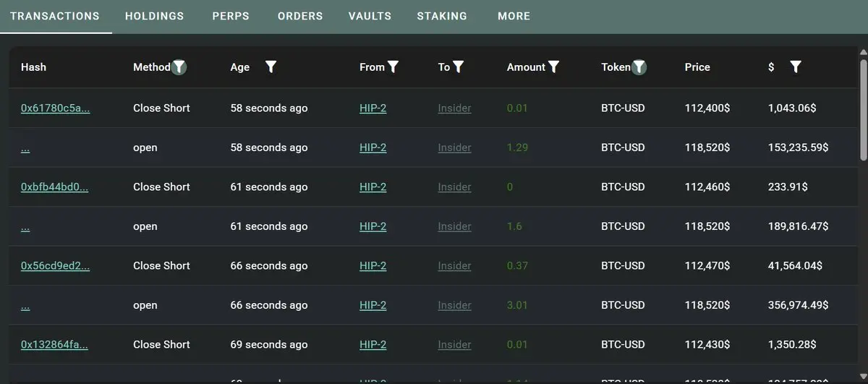
Task: Go to the Orders tab
Action: coord(300,16)
